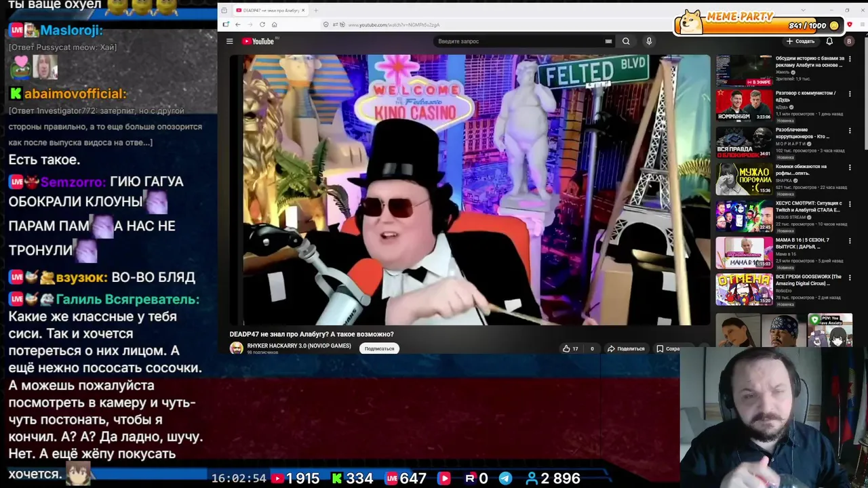
Task: Close the DEADP47 browser tab
Action: pyautogui.click(x=303, y=10)
